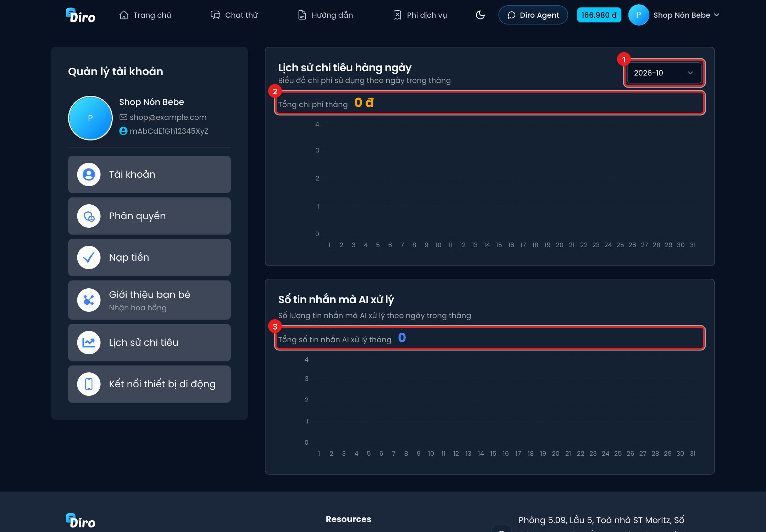Click the Số tin nhắn mà AI xử lý title
The width and height of the screenshot is (766, 532).
tap(336, 299)
